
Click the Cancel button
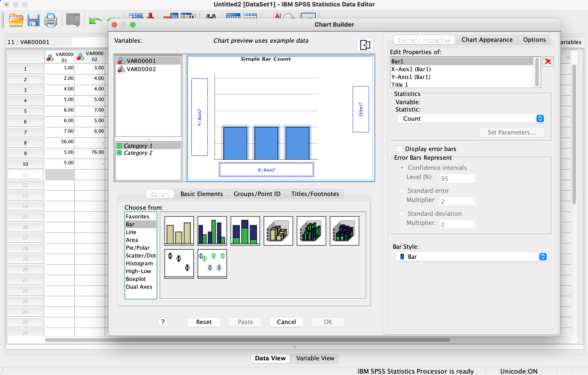pyautogui.click(x=286, y=322)
